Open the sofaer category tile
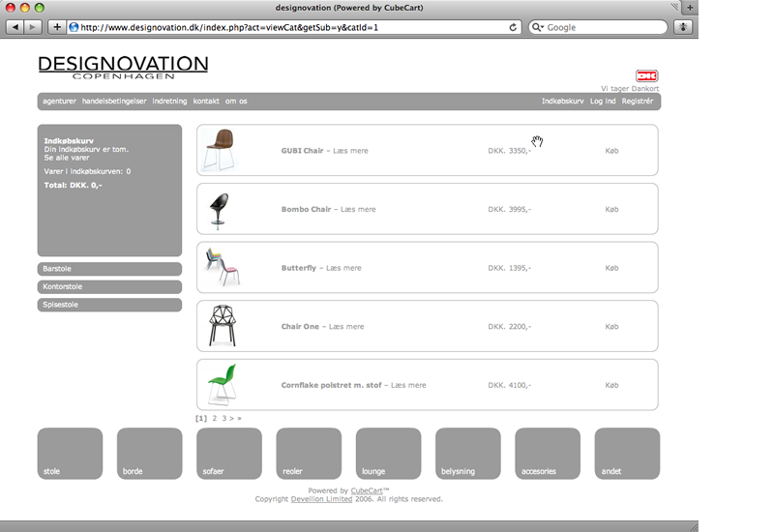Screen dimensions: 774x532 coord(229,454)
